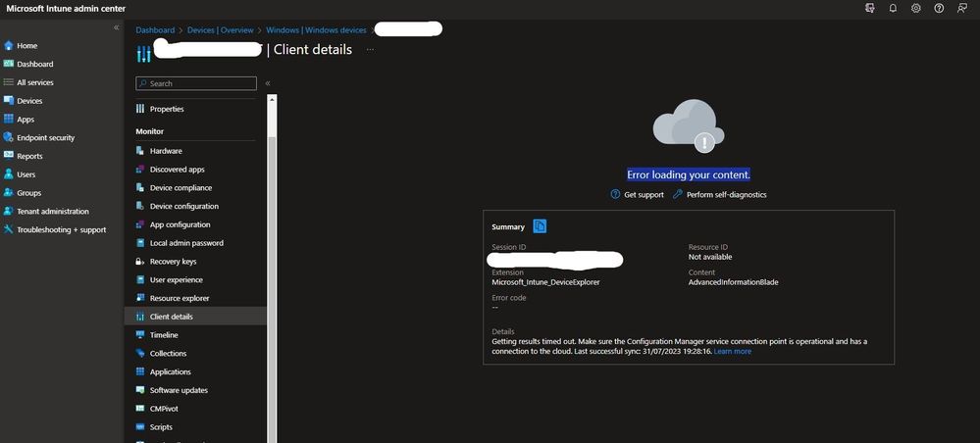Click the Collections menu icon
Viewport: 980px width, 443px height.
[x=140, y=353]
